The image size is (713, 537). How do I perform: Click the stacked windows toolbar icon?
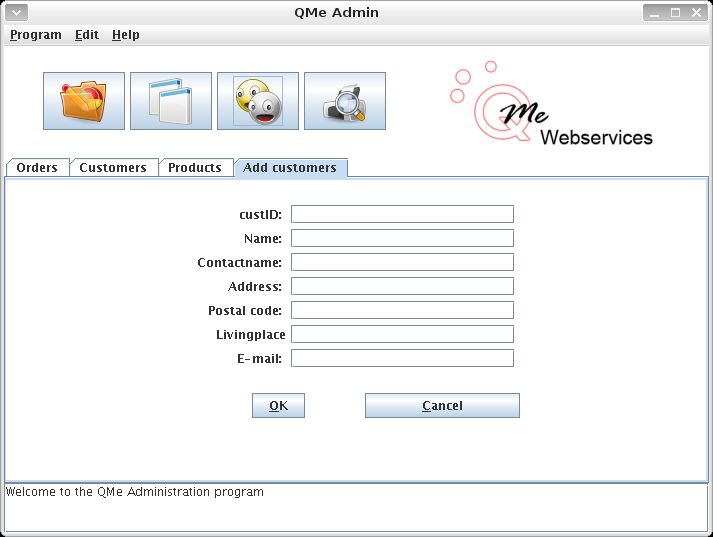click(171, 101)
